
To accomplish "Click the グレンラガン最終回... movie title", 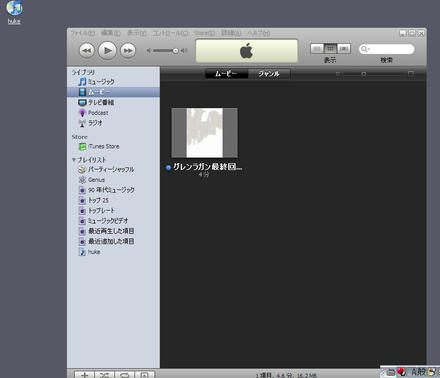I will [x=207, y=167].
